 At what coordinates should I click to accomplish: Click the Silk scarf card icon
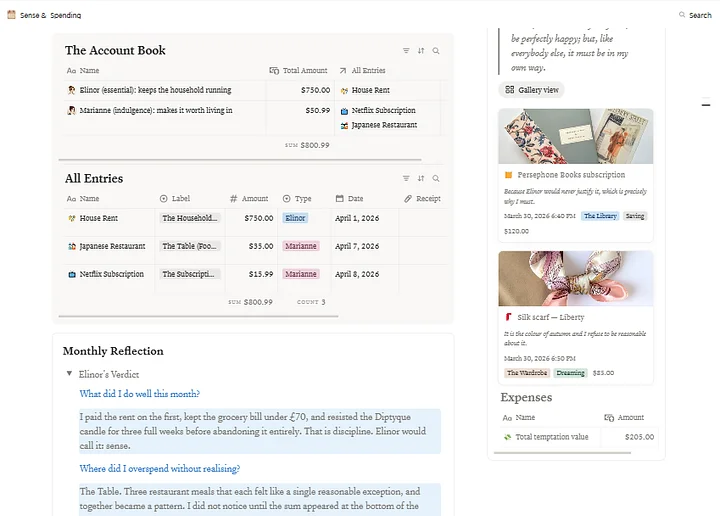pos(508,317)
